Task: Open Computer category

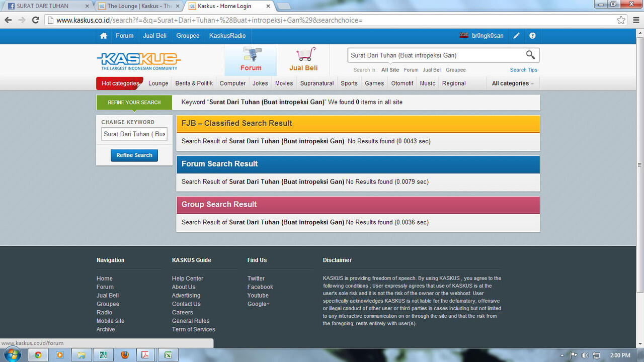Action: click(x=232, y=83)
